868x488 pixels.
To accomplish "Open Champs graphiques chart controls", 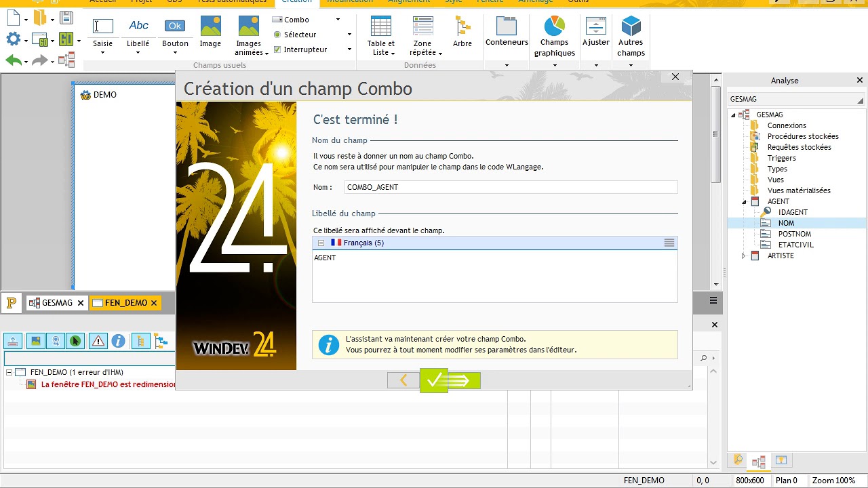I will (554, 36).
